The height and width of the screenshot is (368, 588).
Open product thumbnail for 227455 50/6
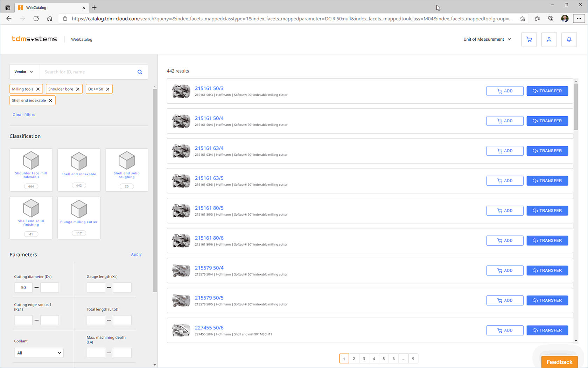(x=181, y=330)
